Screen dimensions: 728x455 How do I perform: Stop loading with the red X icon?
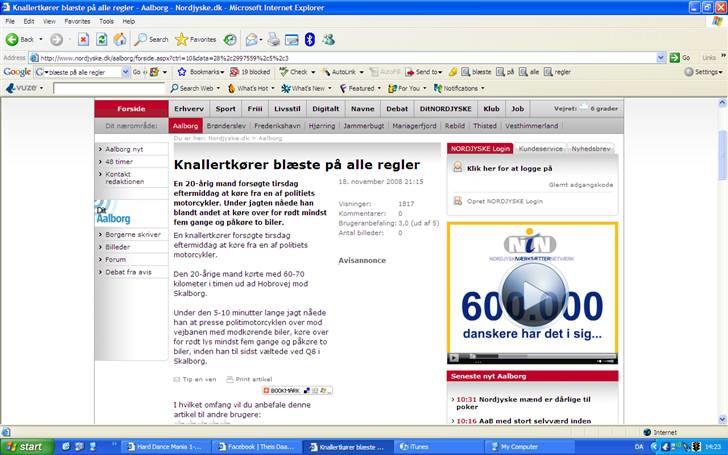tap(83, 39)
